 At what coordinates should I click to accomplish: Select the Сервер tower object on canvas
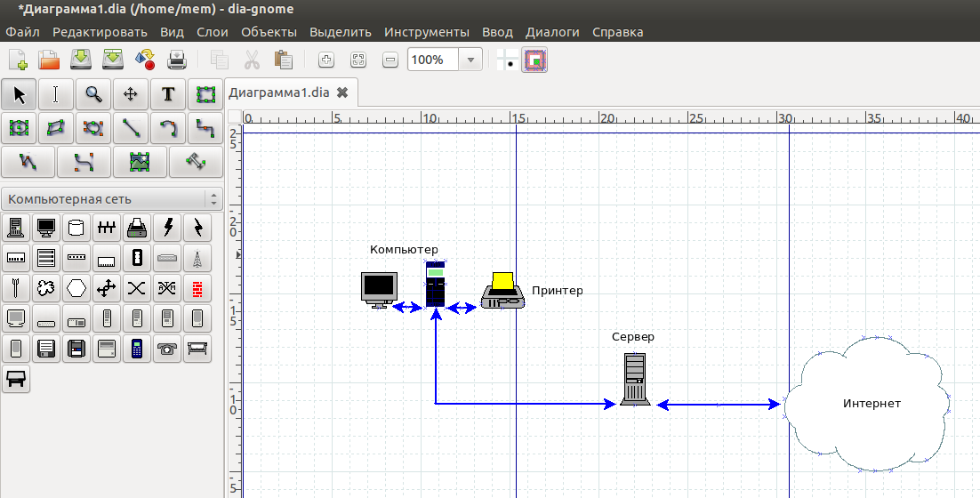click(634, 379)
